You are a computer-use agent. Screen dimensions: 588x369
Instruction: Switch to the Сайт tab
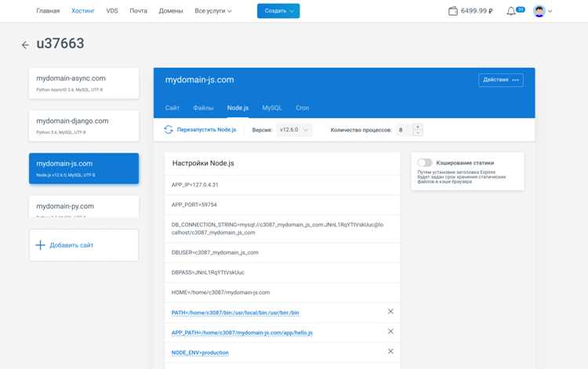pos(172,108)
